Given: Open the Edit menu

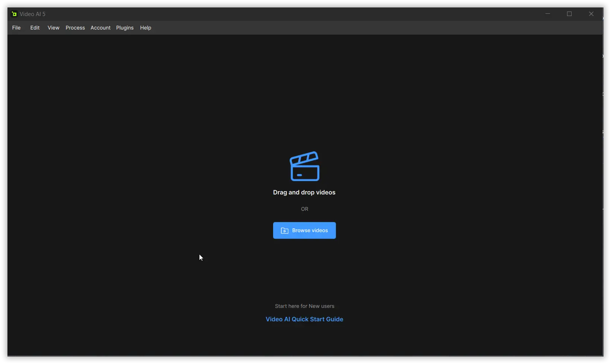Looking at the screenshot, I should [35, 28].
